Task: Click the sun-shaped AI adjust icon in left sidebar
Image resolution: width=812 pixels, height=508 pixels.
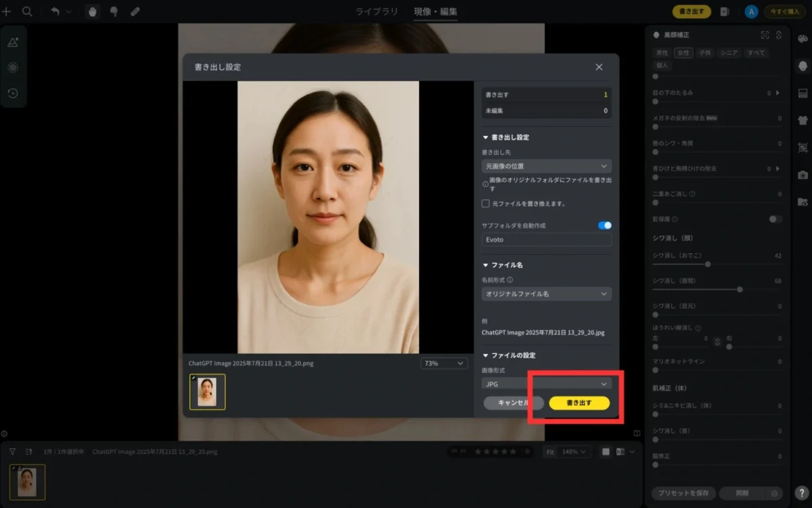Action: pos(13,68)
